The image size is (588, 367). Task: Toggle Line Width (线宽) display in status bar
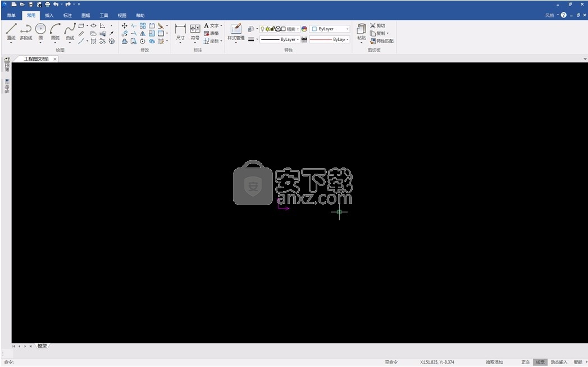point(540,362)
